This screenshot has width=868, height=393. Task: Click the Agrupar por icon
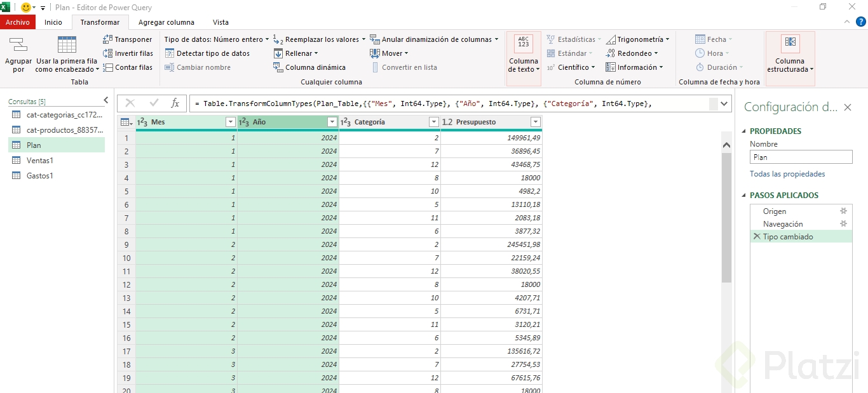[x=18, y=45]
